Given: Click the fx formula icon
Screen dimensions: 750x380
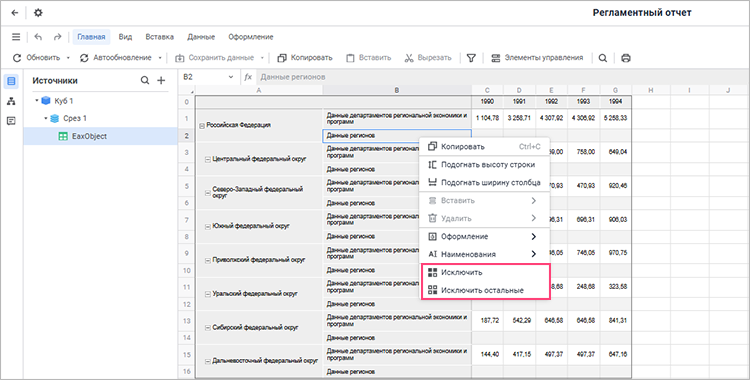Looking at the screenshot, I should click(x=248, y=77).
